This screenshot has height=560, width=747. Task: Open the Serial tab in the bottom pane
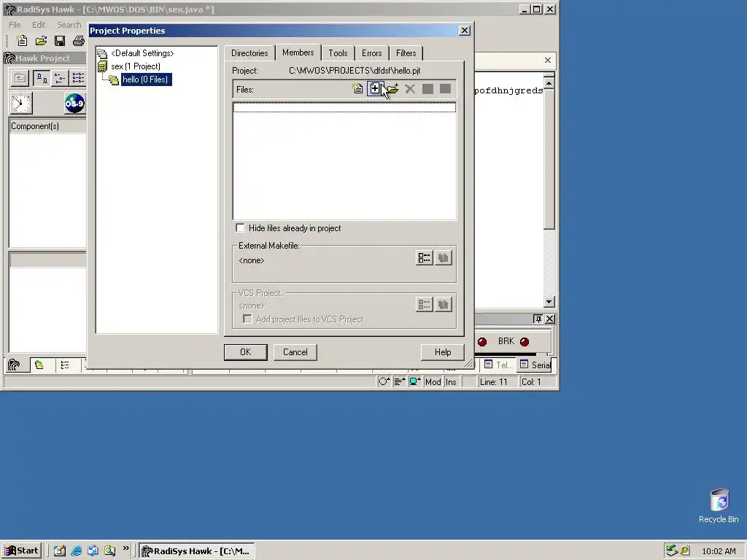click(x=535, y=365)
